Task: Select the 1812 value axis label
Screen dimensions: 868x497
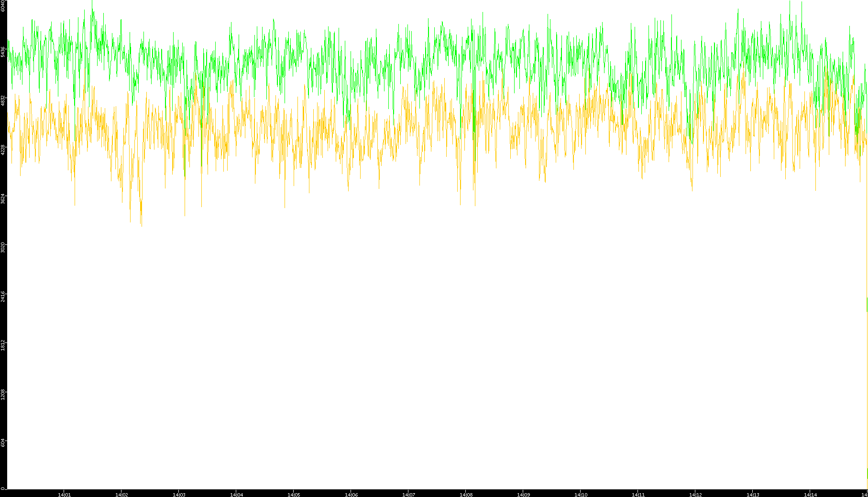Action: [x=3, y=345]
